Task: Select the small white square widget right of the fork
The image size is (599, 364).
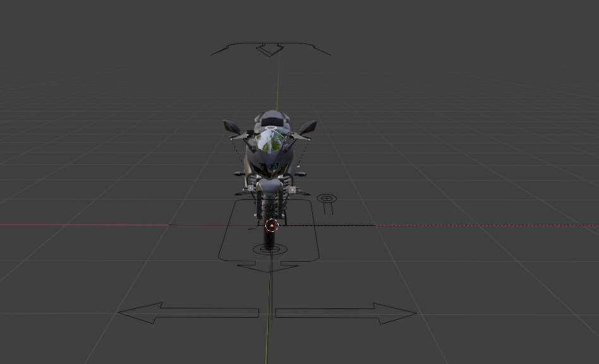Action: [x=293, y=189]
